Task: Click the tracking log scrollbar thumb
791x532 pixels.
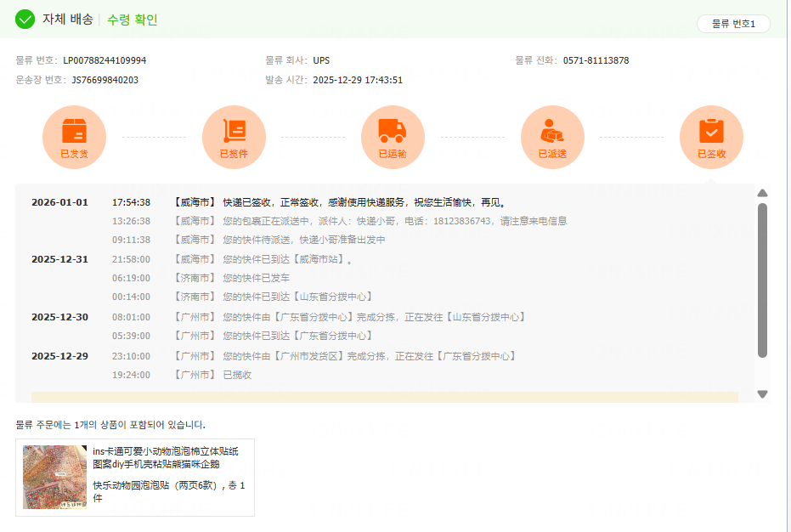Action: [762, 280]
